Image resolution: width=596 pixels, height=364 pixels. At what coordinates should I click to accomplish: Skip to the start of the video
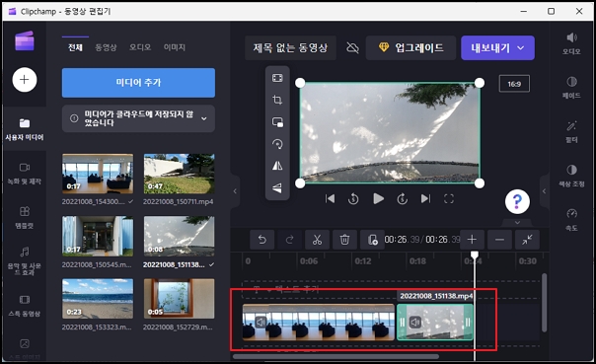pyautogui.click(x=330, y=198)
